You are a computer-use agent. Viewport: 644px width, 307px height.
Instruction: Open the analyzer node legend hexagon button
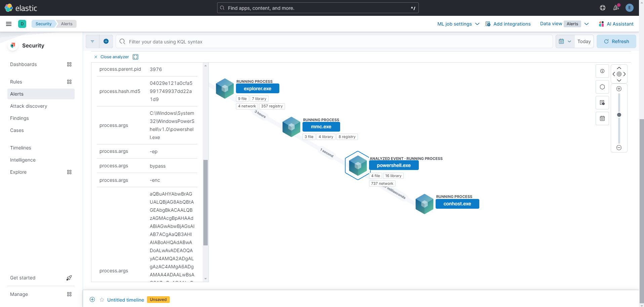pyautogui.click(x=602, y=87)
